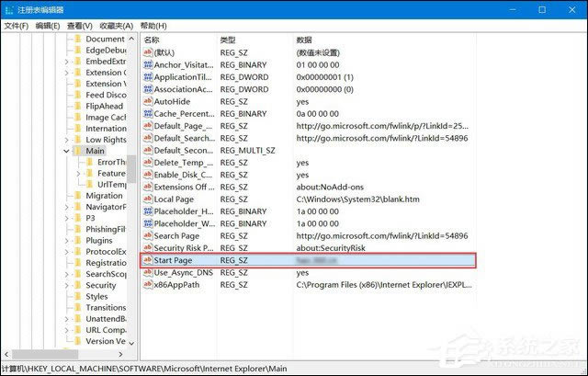The height and width of the screenshot is (376, 588).
Task: Select the Local Page string icon
Action: (x=148, y=199)
